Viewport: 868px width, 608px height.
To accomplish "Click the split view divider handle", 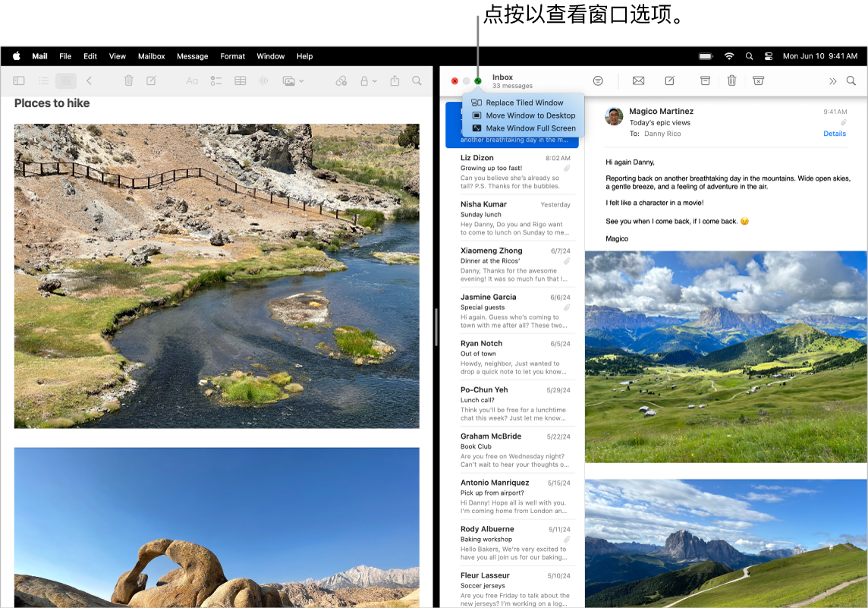I will point(436,328).
